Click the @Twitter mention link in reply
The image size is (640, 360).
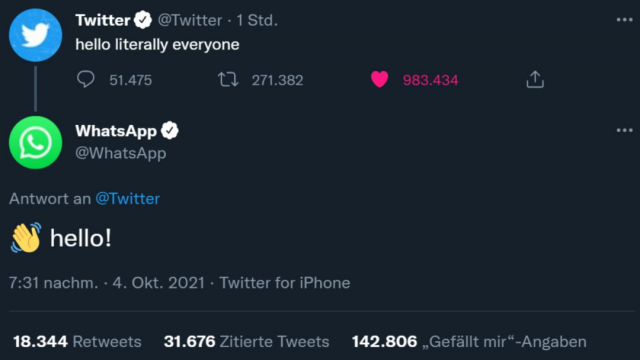[x=127, y=199]
